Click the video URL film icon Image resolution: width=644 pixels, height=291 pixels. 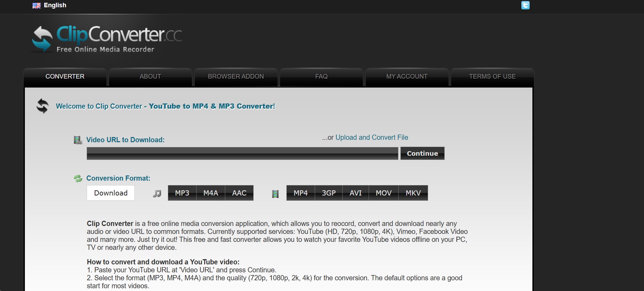[78, 140]
